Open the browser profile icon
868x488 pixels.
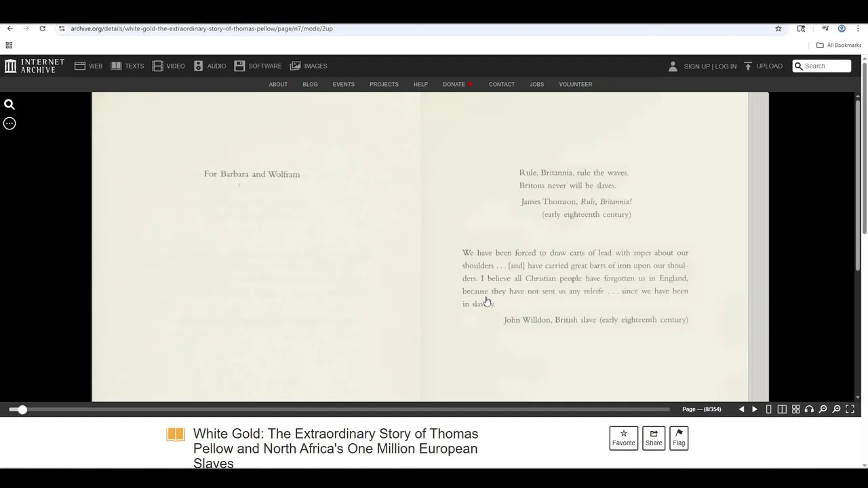pyautogui.click(x=842, y=28)
